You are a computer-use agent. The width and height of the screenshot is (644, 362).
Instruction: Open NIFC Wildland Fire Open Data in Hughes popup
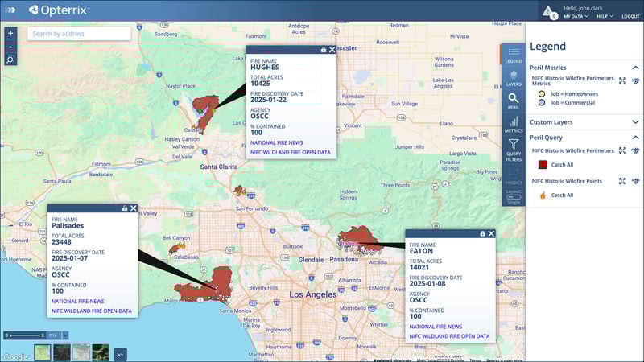(x=291, y=152)
